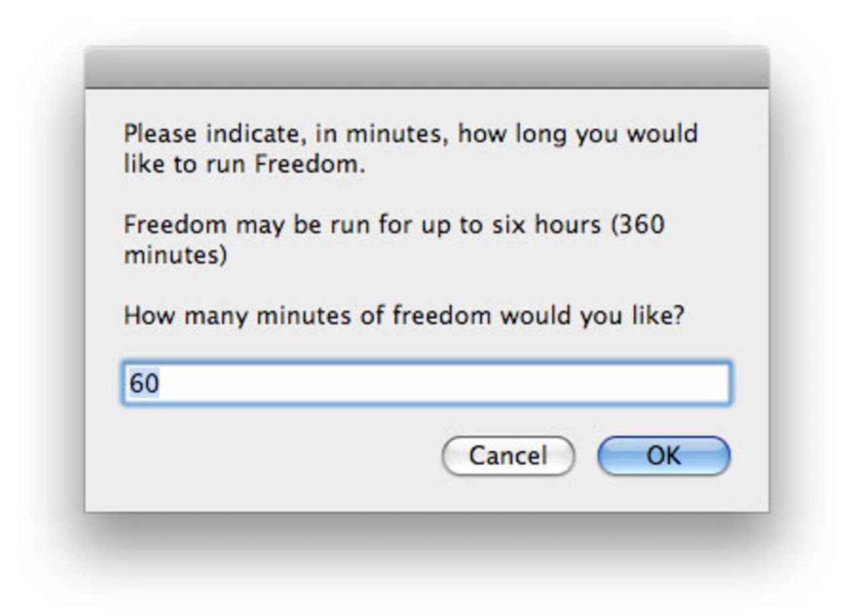Click the "like to run Freedom." line
This screenshot has width=854, height=616.
click(x=244, y=164)
